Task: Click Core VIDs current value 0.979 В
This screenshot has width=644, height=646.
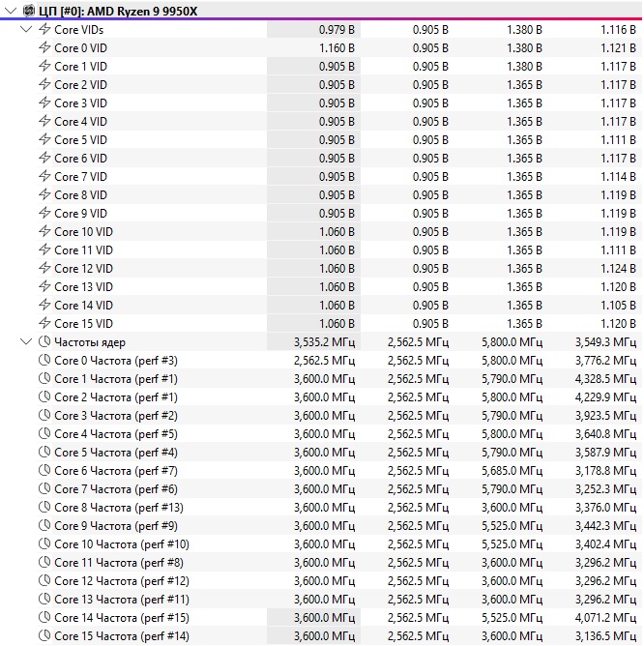Action: pos(337,30)
